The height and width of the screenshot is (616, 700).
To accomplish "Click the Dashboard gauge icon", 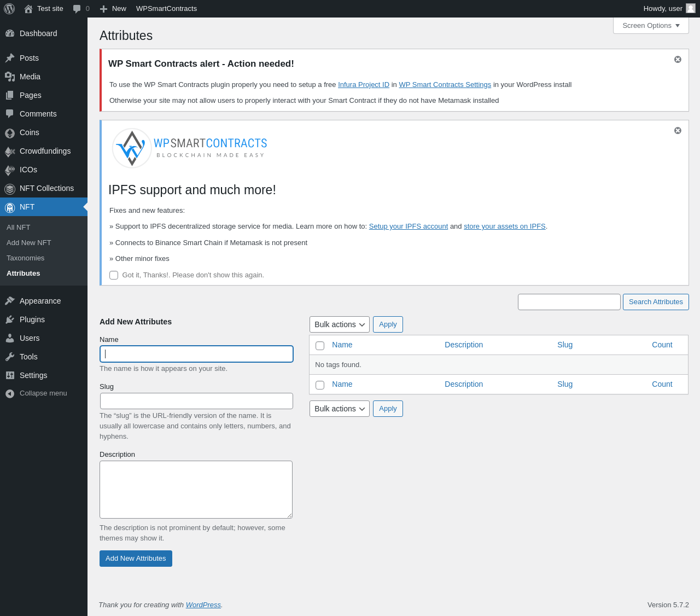I will (x=10, y=33).
